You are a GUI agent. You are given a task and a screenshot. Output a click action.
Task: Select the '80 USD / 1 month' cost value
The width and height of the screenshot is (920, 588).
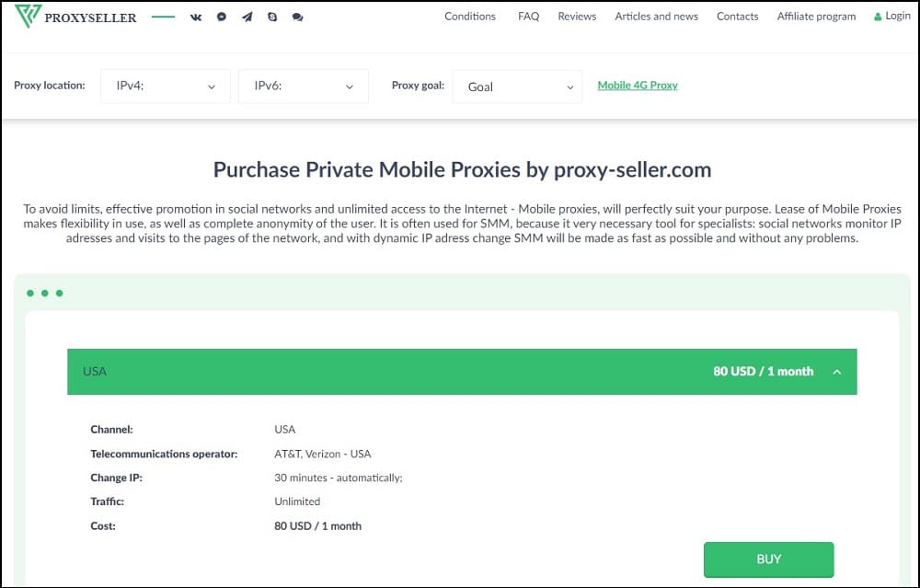(317, 526)
